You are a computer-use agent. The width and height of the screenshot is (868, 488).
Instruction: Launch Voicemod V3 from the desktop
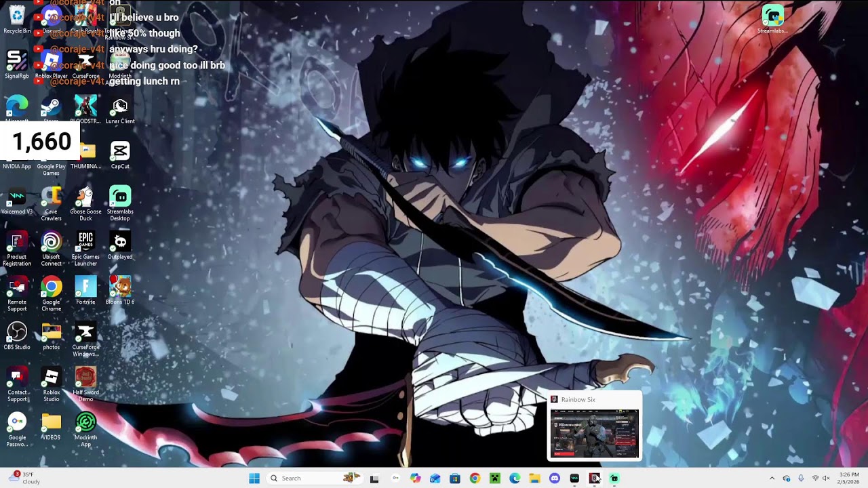click(x=17, y=201)
